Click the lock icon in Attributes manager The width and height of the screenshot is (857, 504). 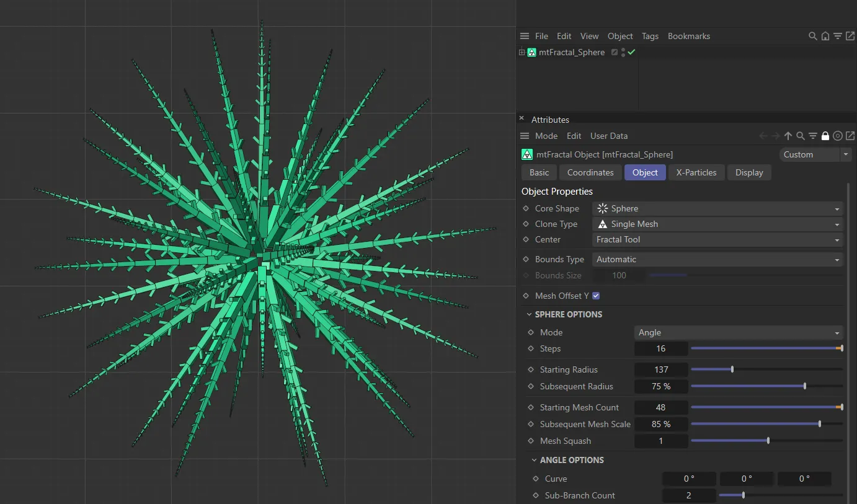click(x=825, y=136)
